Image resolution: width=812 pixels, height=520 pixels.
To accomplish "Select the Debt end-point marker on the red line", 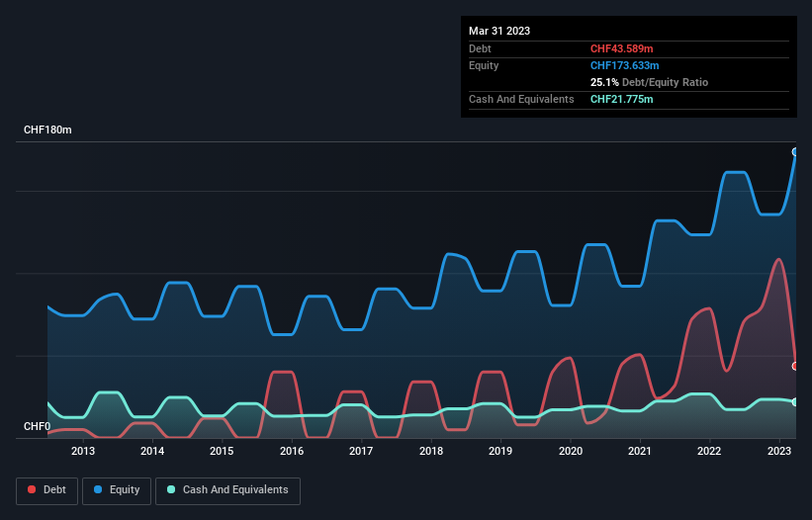I will (795, 367).
